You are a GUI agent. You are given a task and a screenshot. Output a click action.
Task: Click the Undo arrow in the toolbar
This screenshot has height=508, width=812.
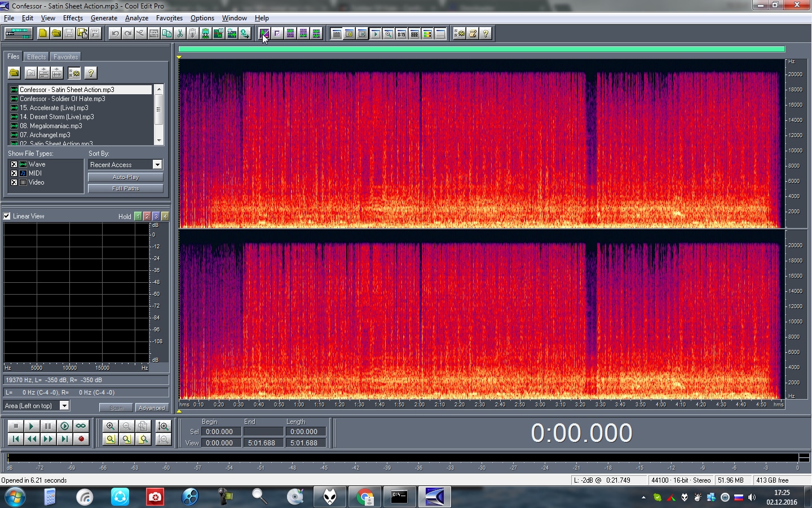[115, 33]
